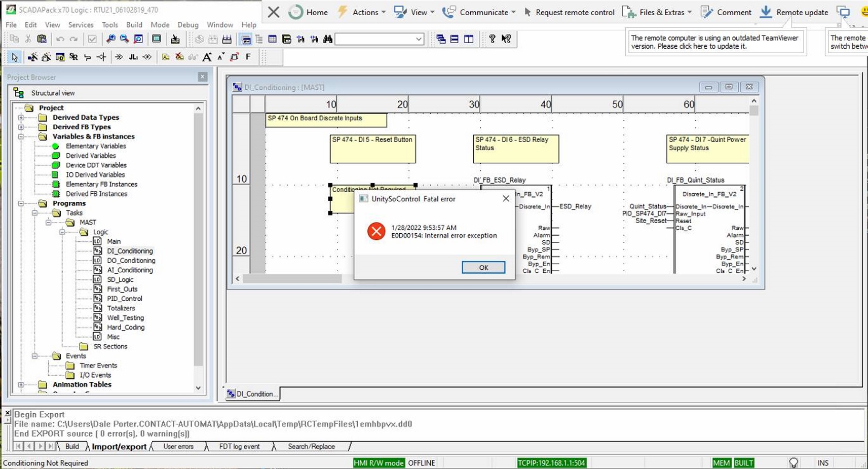Screen dimensions: 868x469
Task: Open the Services menu
Action: 81,25
